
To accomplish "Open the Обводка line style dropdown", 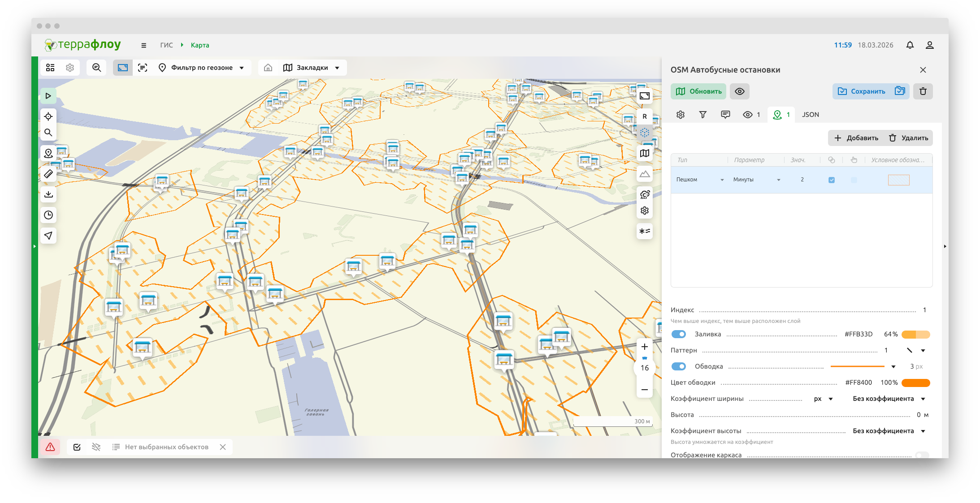I will [893, 367].
